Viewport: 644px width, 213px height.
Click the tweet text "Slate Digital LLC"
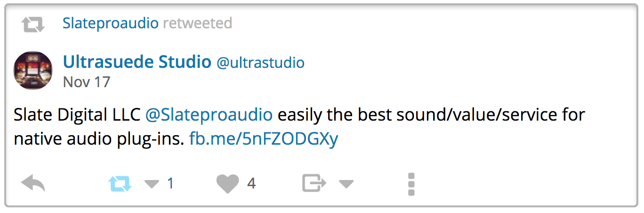coord(77,115)
